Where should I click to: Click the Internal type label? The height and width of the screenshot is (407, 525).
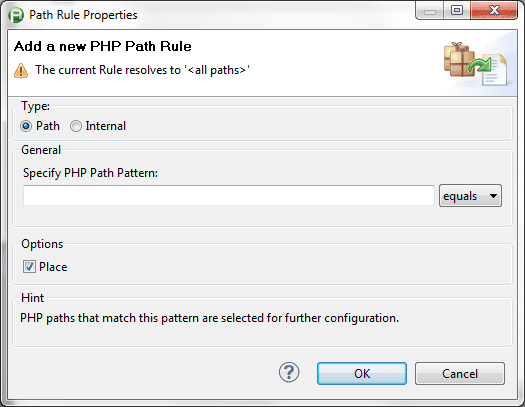coord(105,126)
